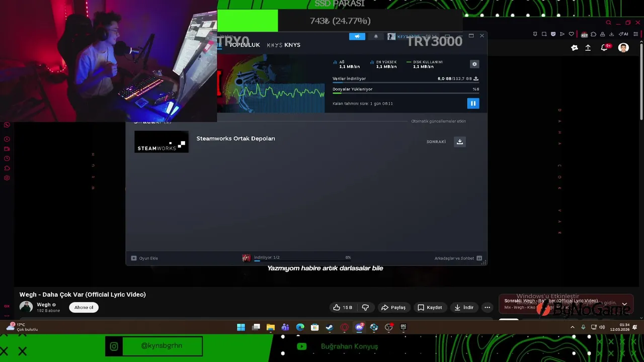644x362 pixels.
Task: Open Wegh channel avatar
Action: coord(26,307)
